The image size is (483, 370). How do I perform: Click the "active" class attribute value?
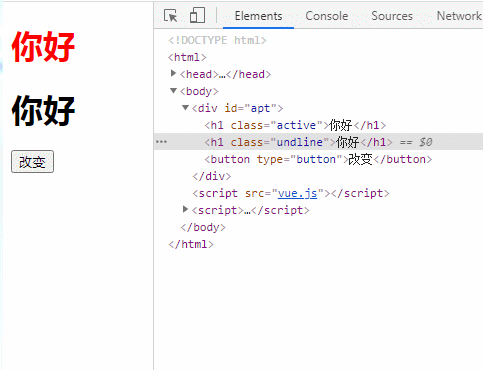(x=296, y=125)
